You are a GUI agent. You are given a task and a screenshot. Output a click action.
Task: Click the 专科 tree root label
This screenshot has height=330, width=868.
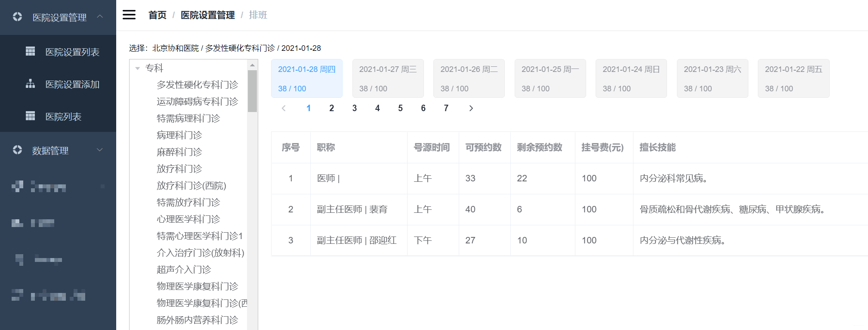154,68
